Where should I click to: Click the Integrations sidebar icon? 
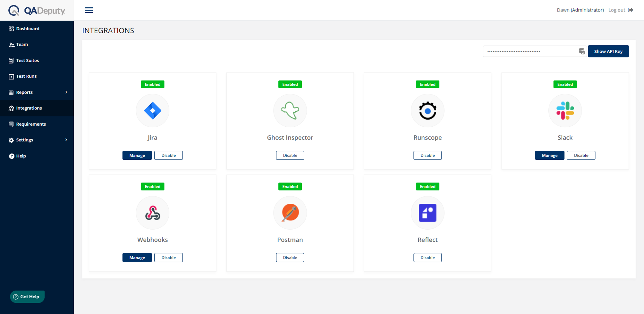click(x=11, y=108)
